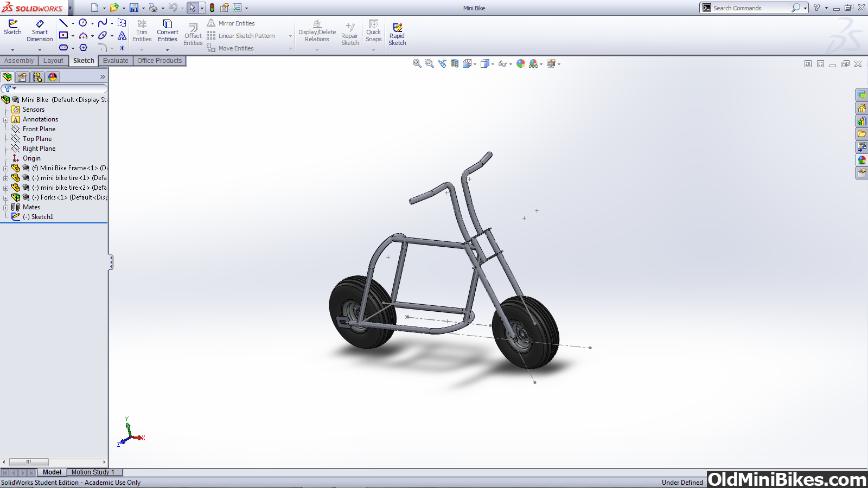Select the Spline sketch tool
This screenshot has height=488, width=868.
103,23
